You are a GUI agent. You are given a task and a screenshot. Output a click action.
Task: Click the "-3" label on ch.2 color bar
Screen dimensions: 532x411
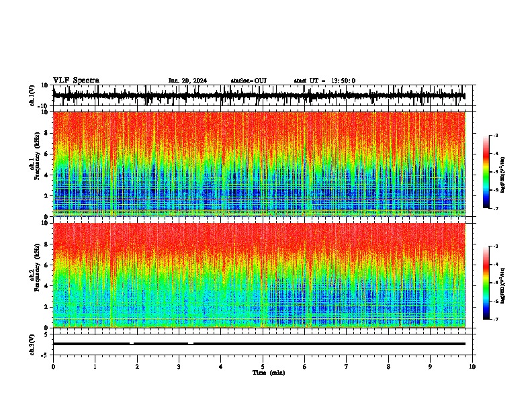click(496, 246)
